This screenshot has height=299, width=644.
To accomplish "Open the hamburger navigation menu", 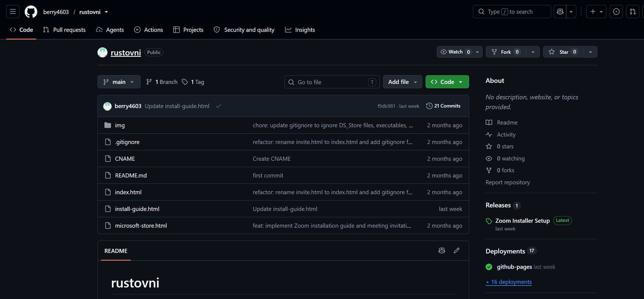I will pyautogui.click(x=13, y=12).
